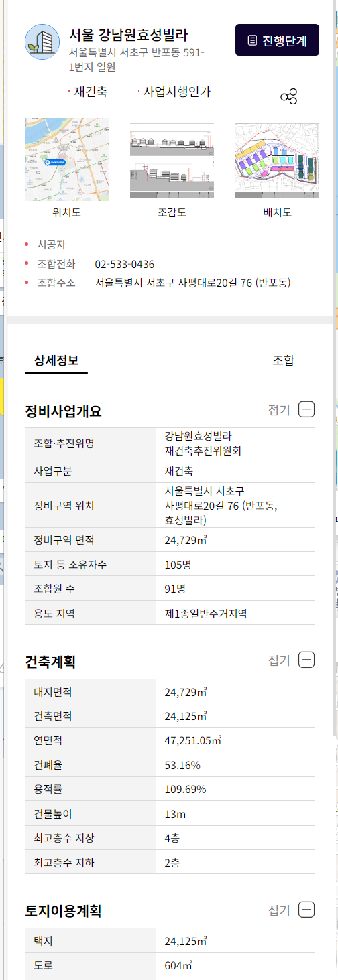Click the 서울 강남원효성빌라 title
This screenshot has width=338, height=980.
(129, 35)
